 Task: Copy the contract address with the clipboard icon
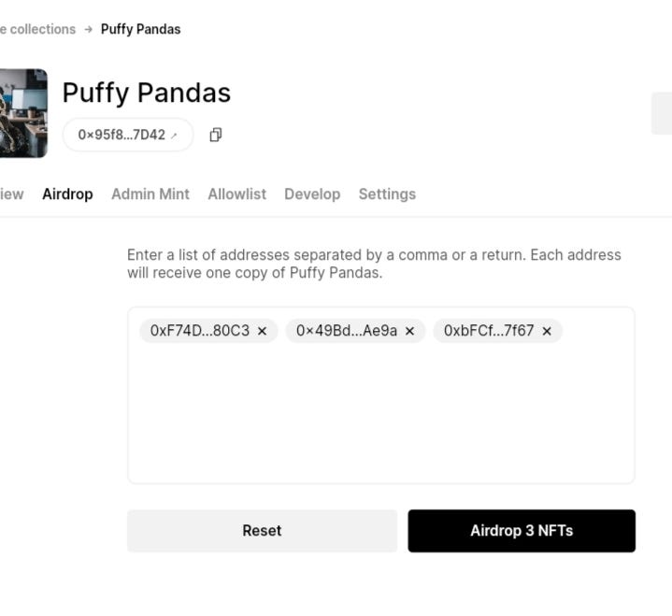click(x=216, y=135)
